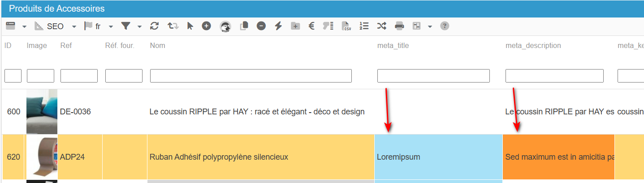
Task: Click the meta_description column header
Action: (533, 46)
